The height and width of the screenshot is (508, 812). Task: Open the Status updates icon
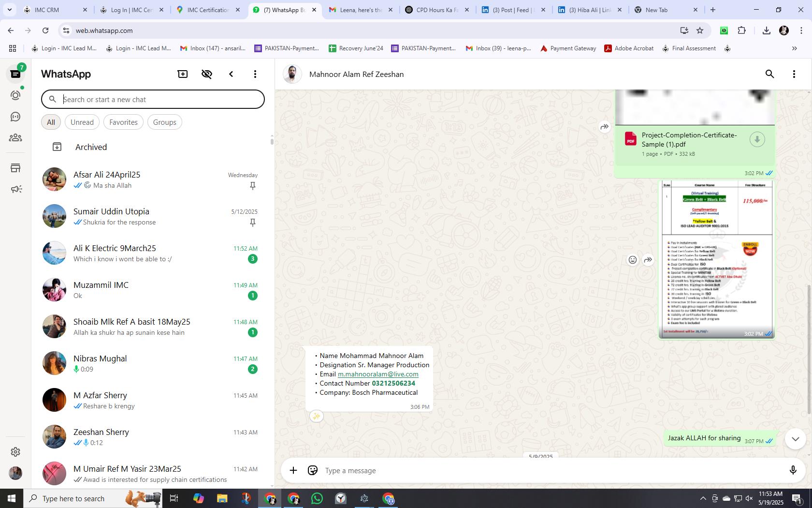coord(15,95)
